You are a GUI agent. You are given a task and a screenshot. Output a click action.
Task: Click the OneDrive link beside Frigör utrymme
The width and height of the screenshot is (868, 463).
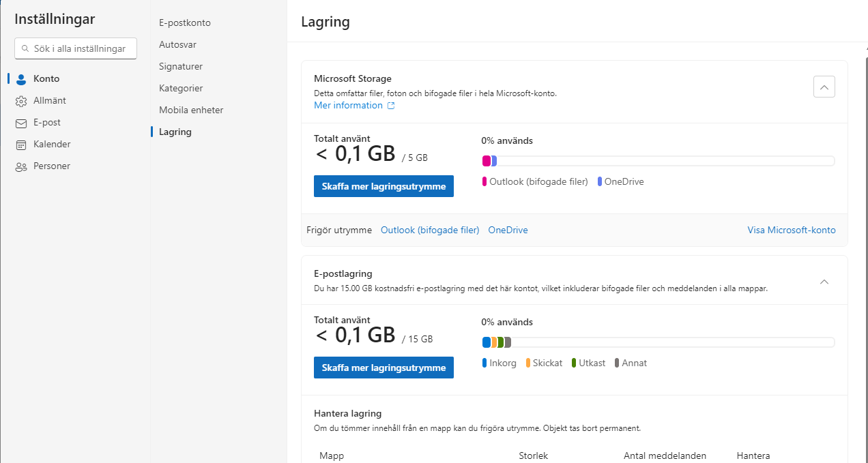[x=508, y=230]
